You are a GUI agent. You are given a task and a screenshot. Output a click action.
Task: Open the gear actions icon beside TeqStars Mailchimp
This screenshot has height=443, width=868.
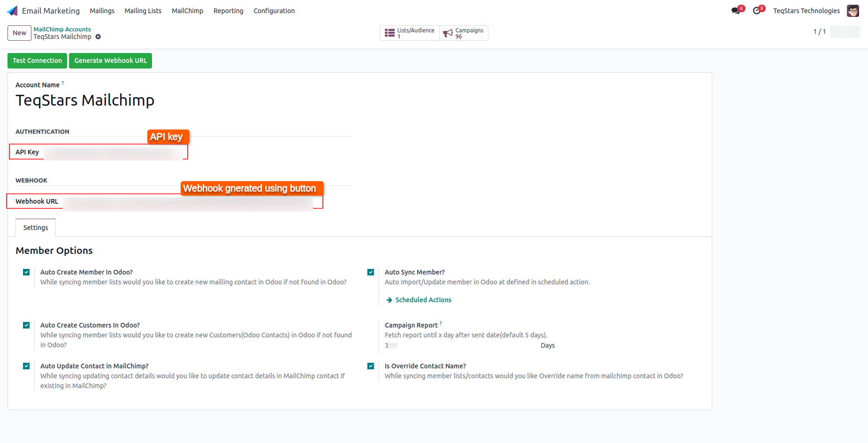pyautogui.click(x=98, y=37)
